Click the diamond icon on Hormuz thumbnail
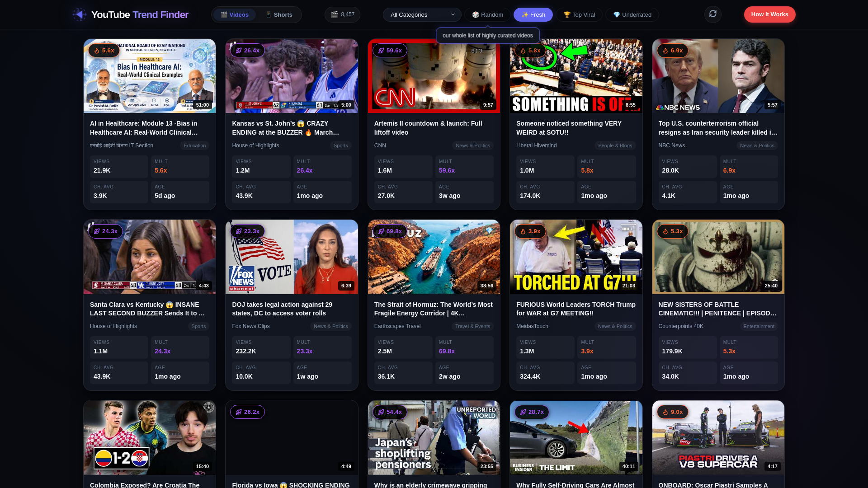Viewport: 868px width, 488px height. click(x=489, y=230)
